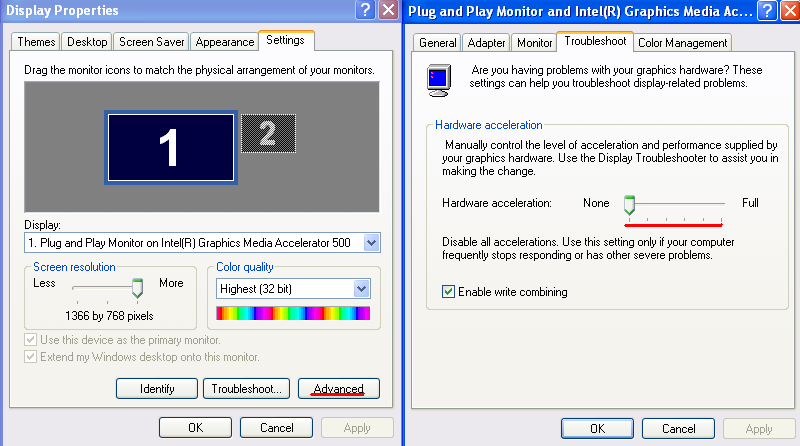Click Apply in Plug and Play Monitor window
This screenshot has width=800, height=446.
coord(759,429)
